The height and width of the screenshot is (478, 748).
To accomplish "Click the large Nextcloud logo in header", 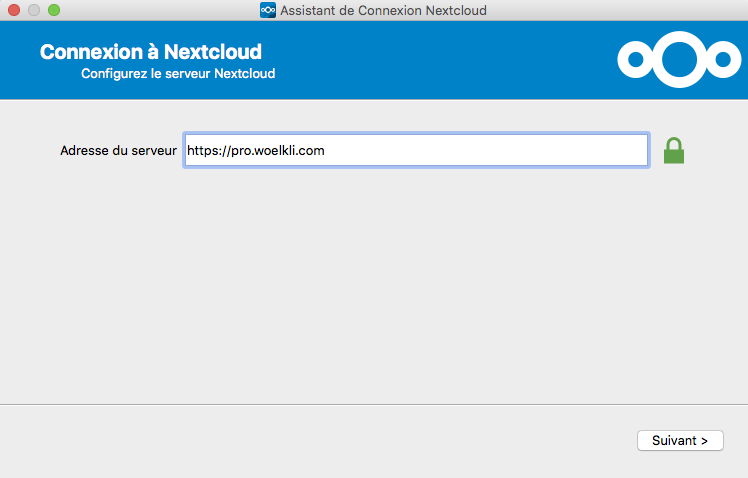I will pyautogui.click(x=679, y=60).
